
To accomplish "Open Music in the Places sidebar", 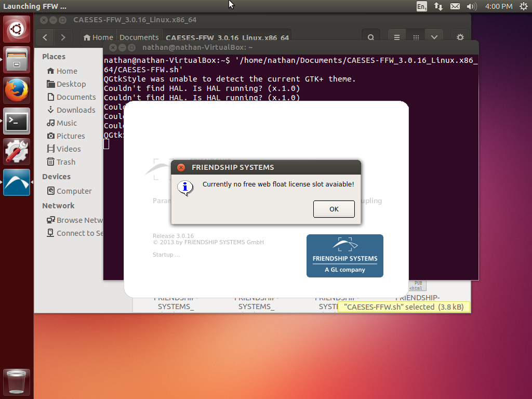I will (62, 123).
